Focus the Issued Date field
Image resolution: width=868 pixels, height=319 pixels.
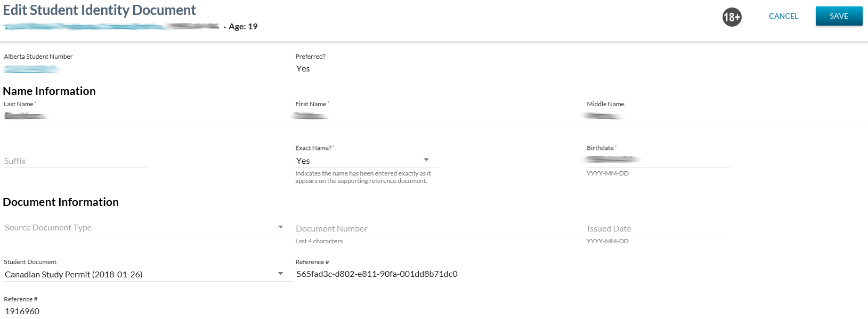coord(658,228)
